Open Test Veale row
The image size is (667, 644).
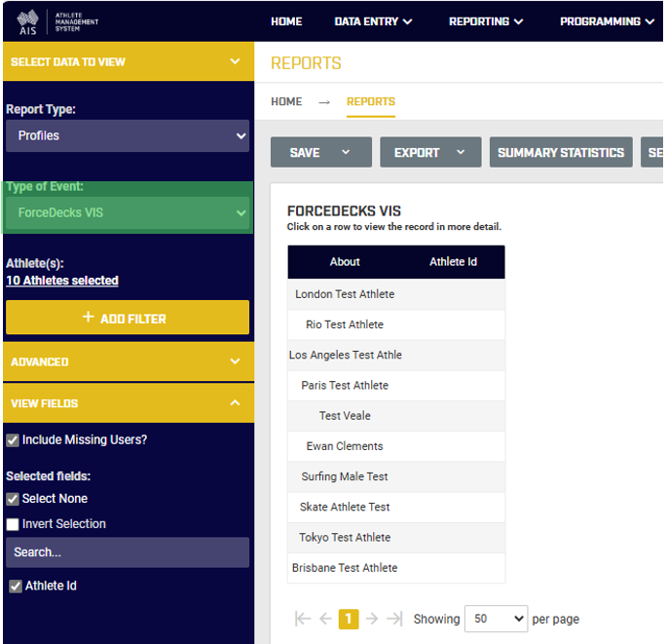click(x=396, y=416)
